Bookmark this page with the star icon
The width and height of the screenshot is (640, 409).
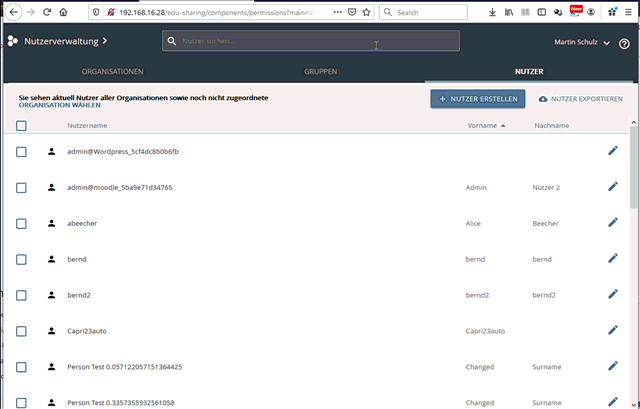352,13
